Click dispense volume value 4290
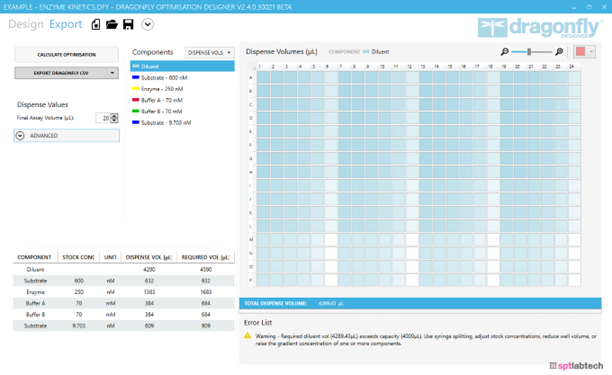Image resolution: width=612 pixels, height=375 pixels. [x=149, y=269]
